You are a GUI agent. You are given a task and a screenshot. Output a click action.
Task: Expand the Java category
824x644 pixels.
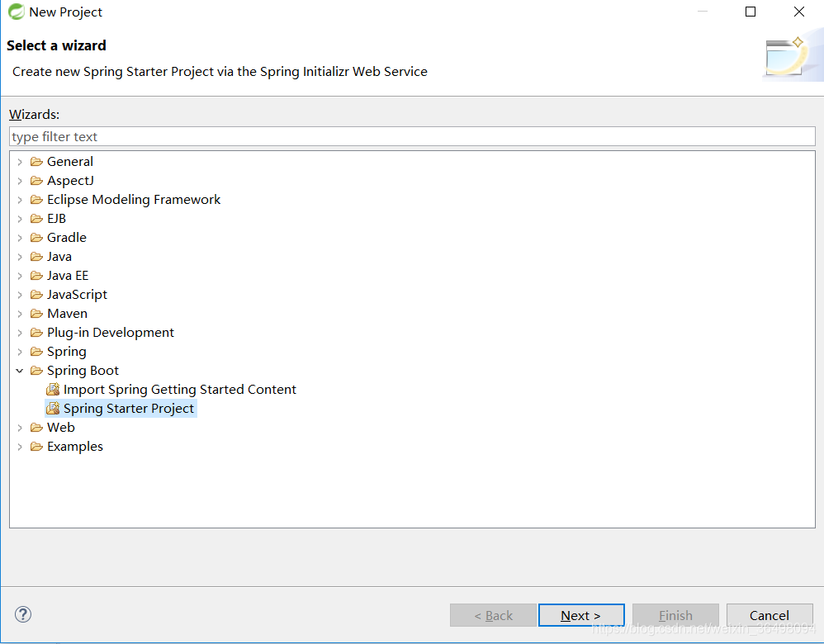click(20, 257)
